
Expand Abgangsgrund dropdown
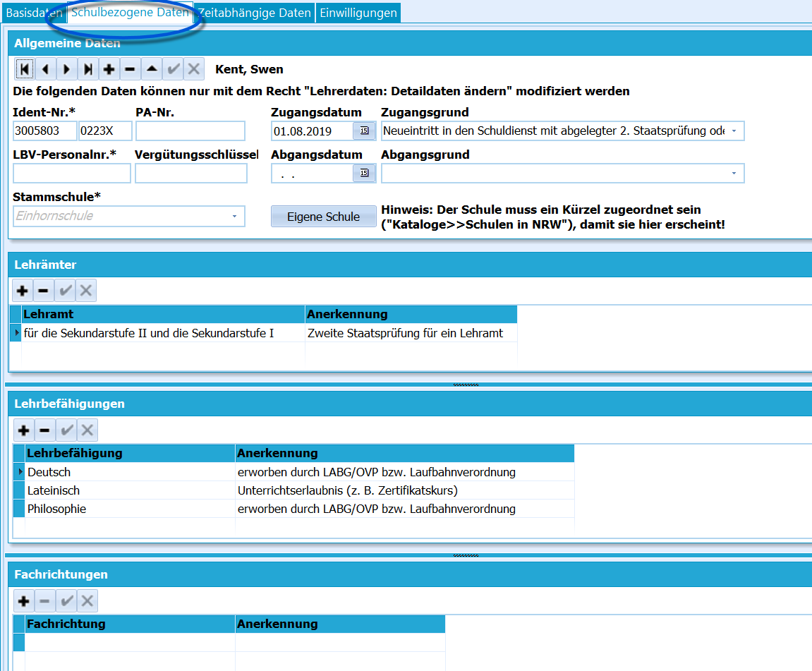pyautogui.click(x=734, y=174)
